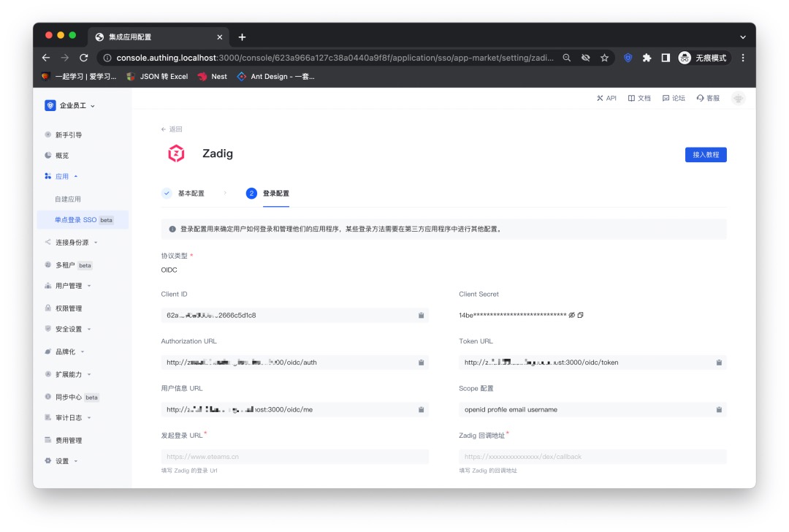789x532 pixels.
Task: Copy the Client Secret value
Action: pyautogui.click(x=581, y=315)
